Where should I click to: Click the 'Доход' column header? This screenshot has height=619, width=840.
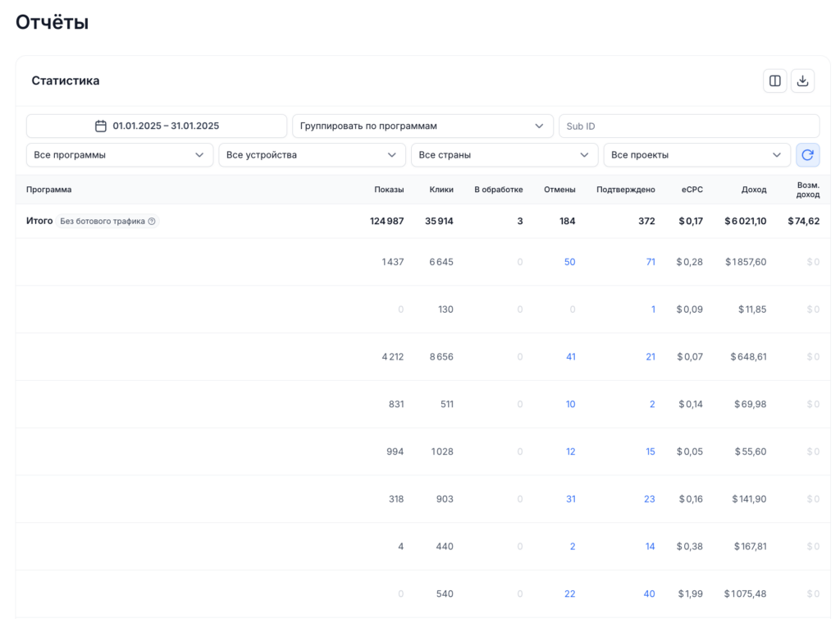[x=753, y=190]
